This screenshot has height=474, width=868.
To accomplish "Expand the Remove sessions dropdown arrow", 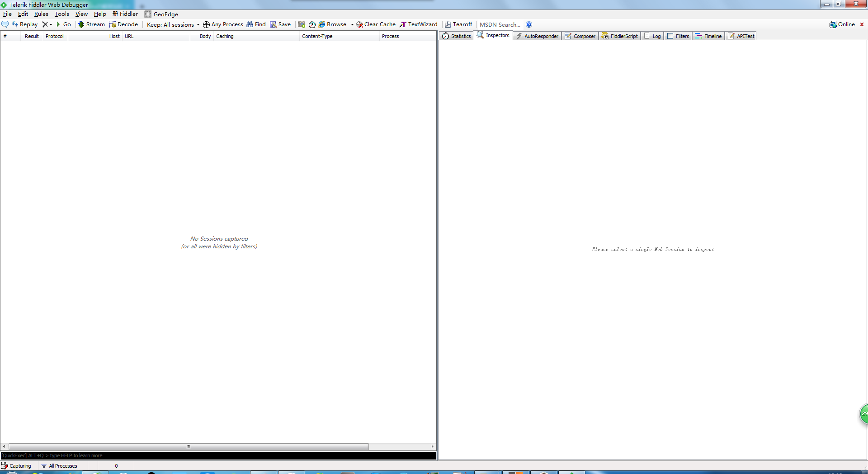I will (51, 24).
